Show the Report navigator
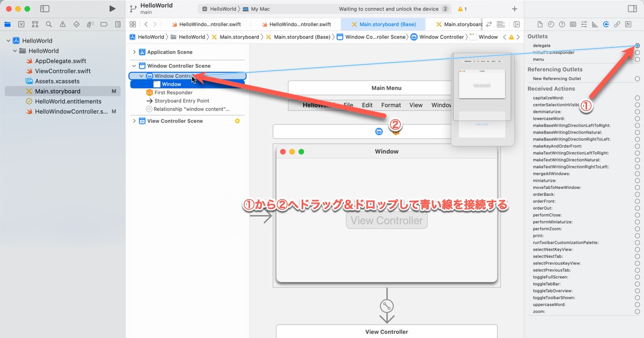 pyautogui.click(x=118, y=24)
